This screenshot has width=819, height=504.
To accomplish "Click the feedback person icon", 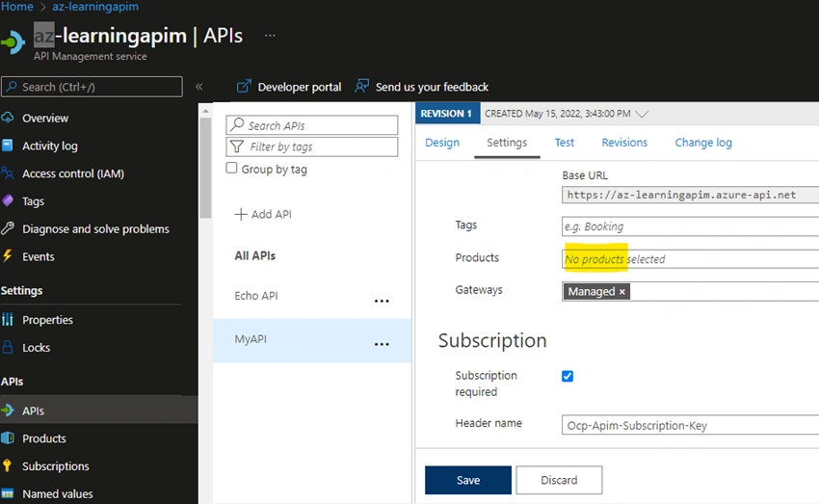I will (x=361, y=86).
